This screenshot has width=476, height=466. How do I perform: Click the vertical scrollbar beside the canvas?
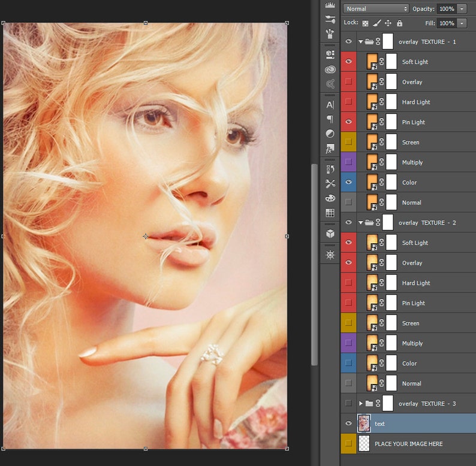[314, 265]
